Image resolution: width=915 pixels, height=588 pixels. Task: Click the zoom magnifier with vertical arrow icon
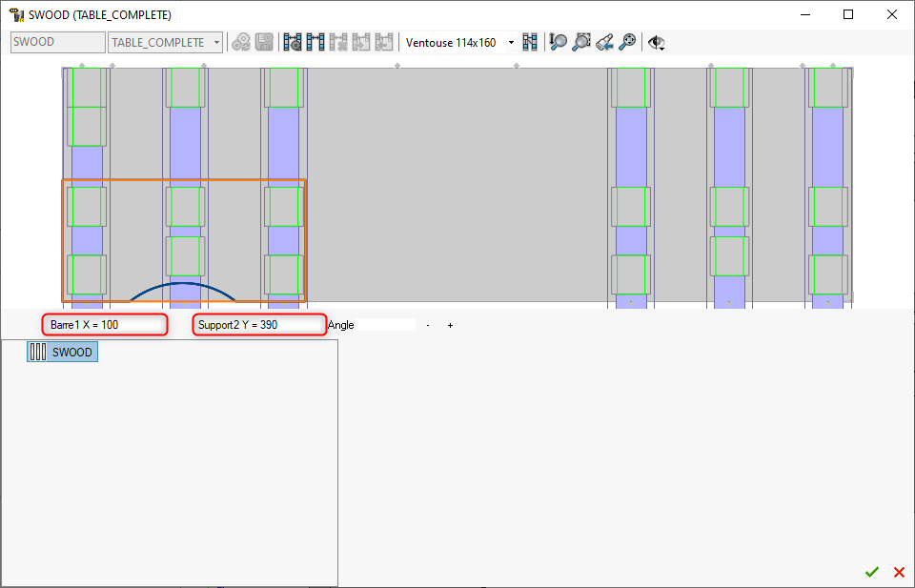[559, 42]
